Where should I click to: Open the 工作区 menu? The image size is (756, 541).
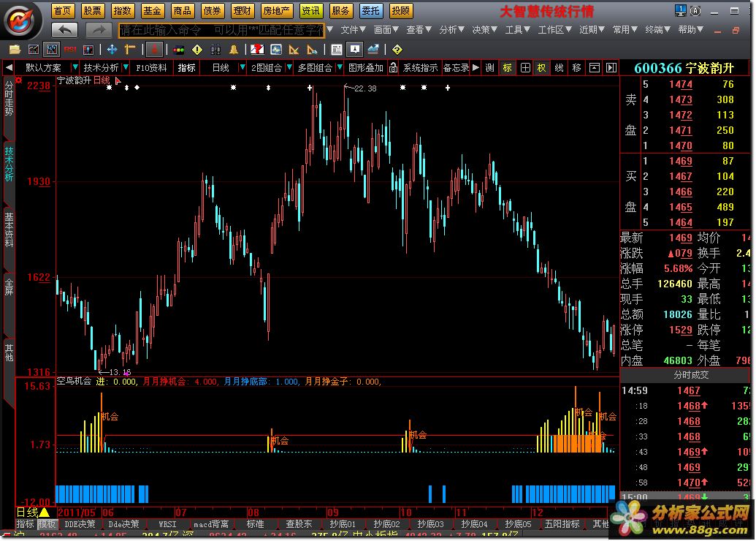click(554, 30)
